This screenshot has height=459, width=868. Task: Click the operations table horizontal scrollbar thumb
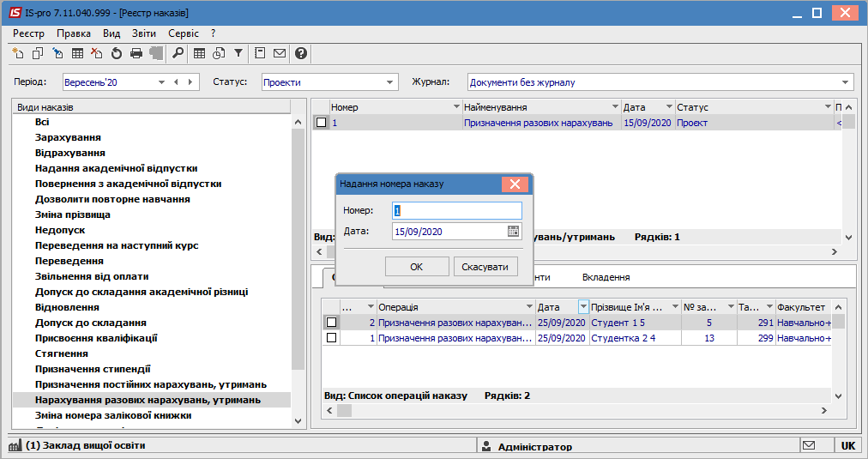[344, 410]
